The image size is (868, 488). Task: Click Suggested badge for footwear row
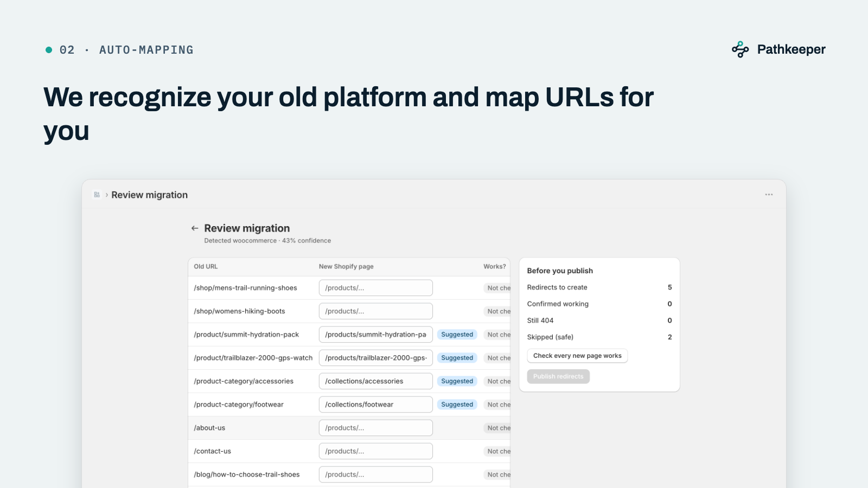pyautogui.click(x=457, y=404)
